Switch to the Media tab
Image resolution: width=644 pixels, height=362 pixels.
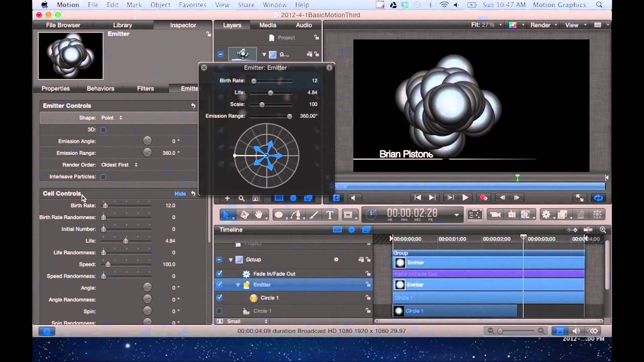(268, 25)
